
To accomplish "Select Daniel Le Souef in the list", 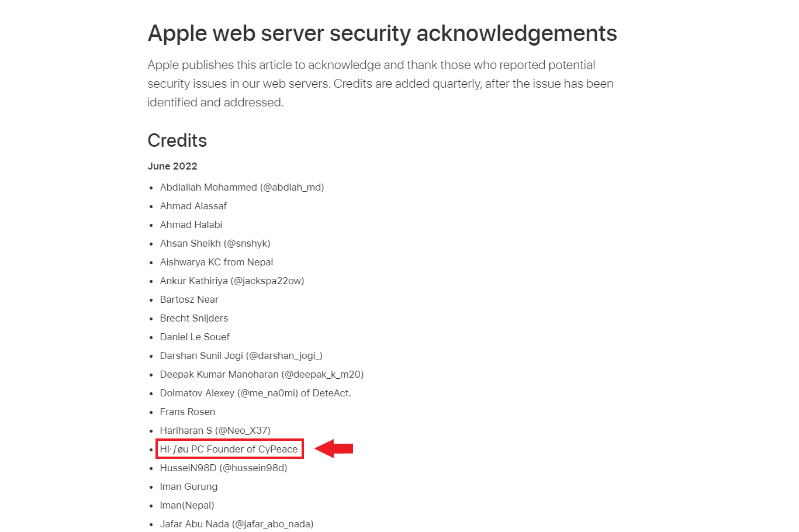I will 195,337.
